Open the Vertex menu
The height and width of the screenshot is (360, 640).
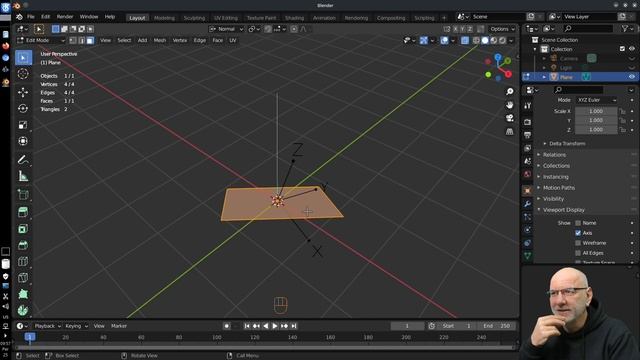pos(180,40)
